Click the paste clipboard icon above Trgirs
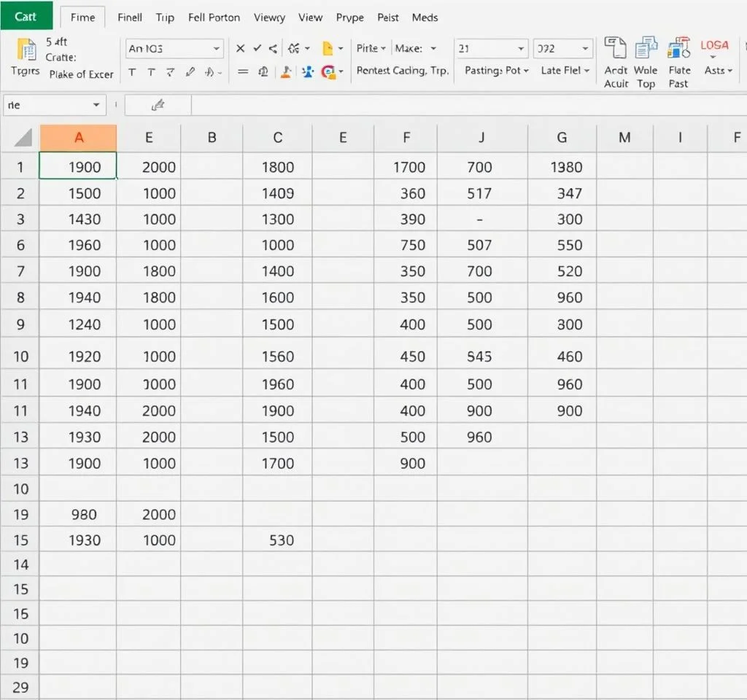This screenshot has width=747, height=700. (x=26, y=50)
